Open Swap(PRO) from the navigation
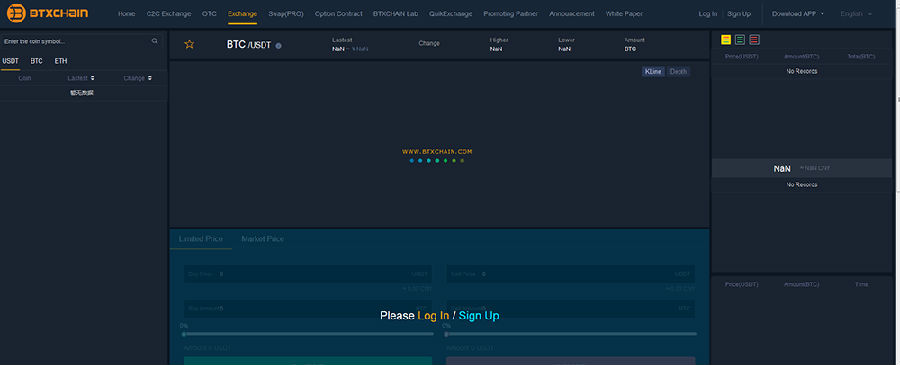 click(286, 13)
